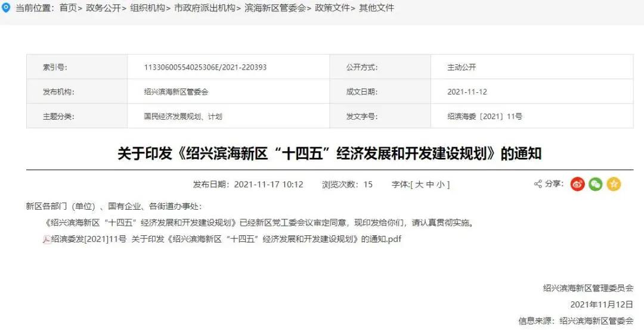Click the 公开方式 label cell
644x330 pixels.
coord(380,67)
